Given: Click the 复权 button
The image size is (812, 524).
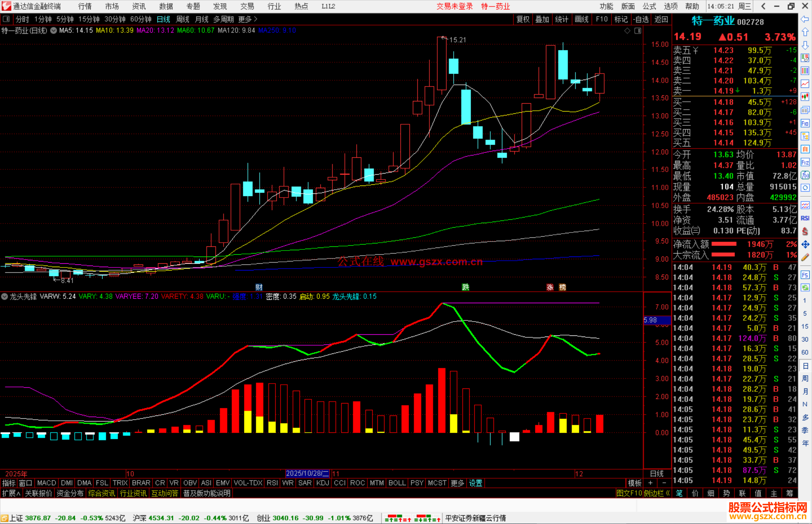Looking at the screenshot, I should (523, 19).
